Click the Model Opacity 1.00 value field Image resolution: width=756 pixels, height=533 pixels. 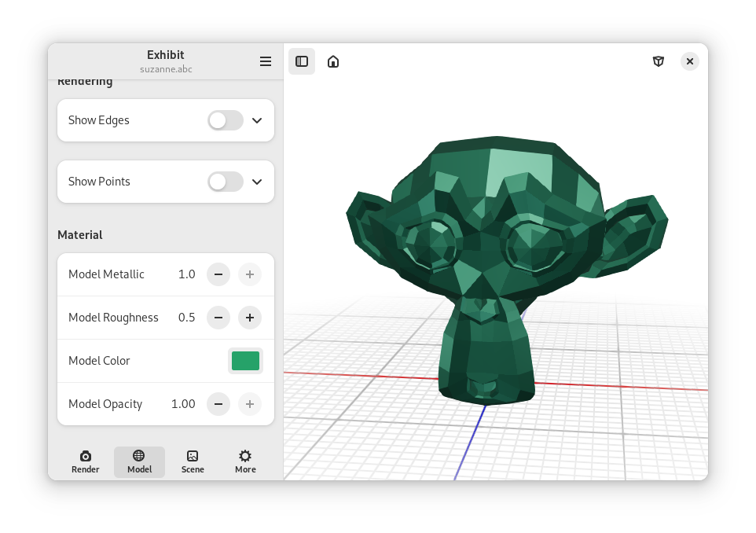[183, 404]
